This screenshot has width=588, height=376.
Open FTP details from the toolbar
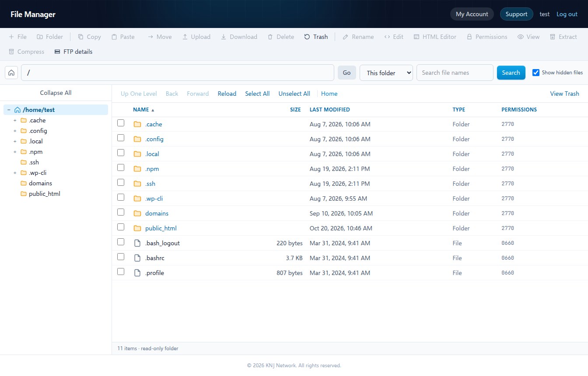coord(73,52)
